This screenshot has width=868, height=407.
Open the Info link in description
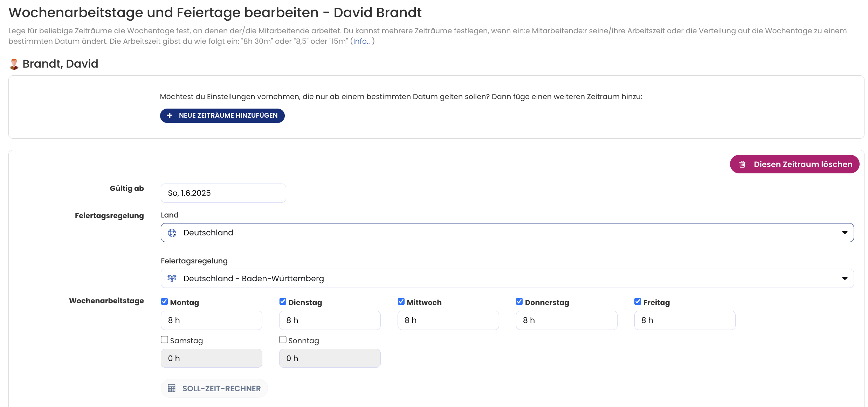361,41
